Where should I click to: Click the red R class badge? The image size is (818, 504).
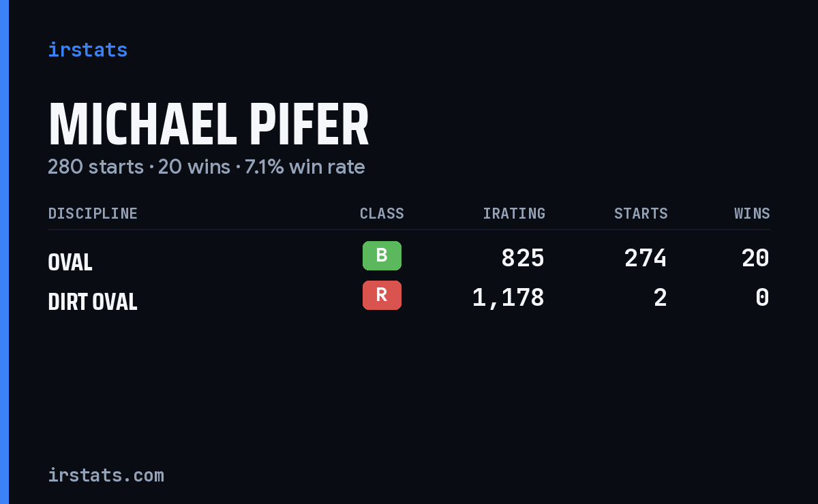click(x=382, y=295)
